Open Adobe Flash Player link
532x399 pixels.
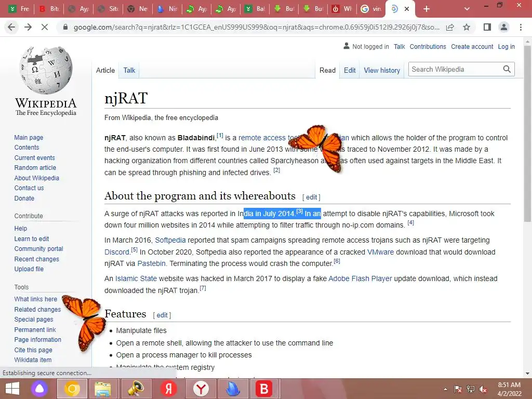click(x=360, y=278)
